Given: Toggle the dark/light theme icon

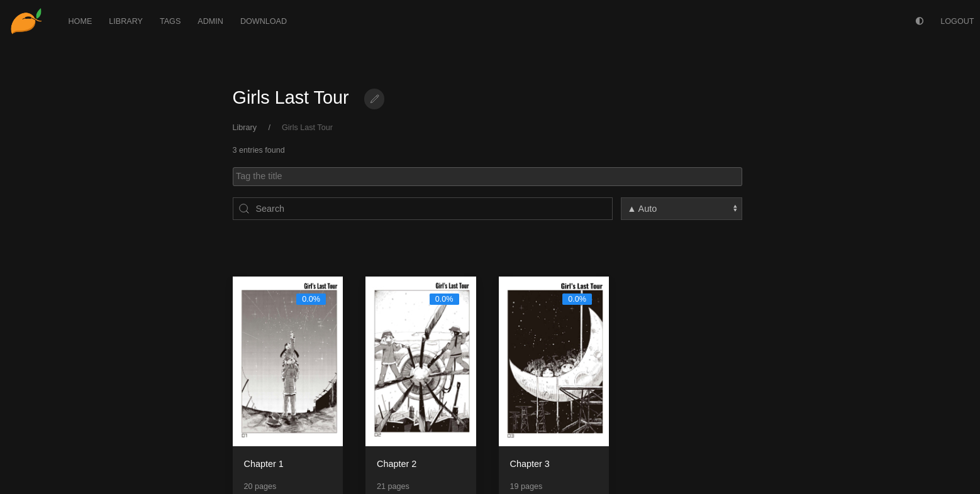Looking at the screenshot, I should (919, 21).
